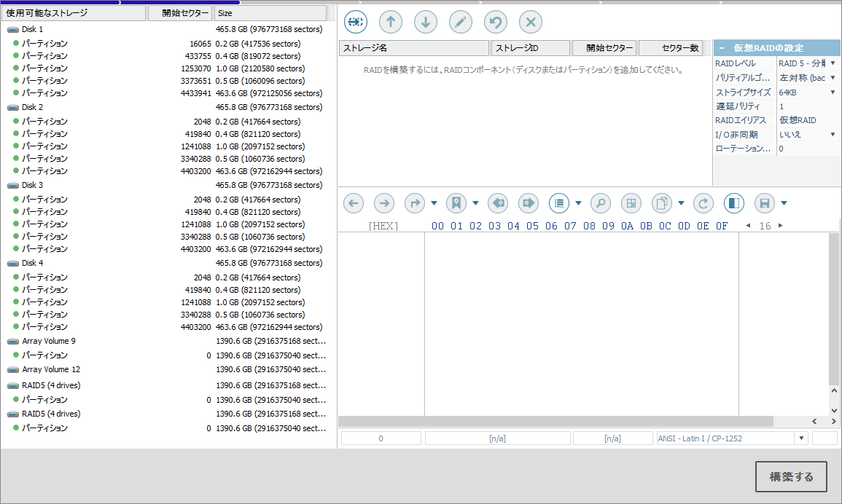The image size is (842, 504).
Task: Click the horizontal scrollbar thumb in hex view
Action: 556,422
